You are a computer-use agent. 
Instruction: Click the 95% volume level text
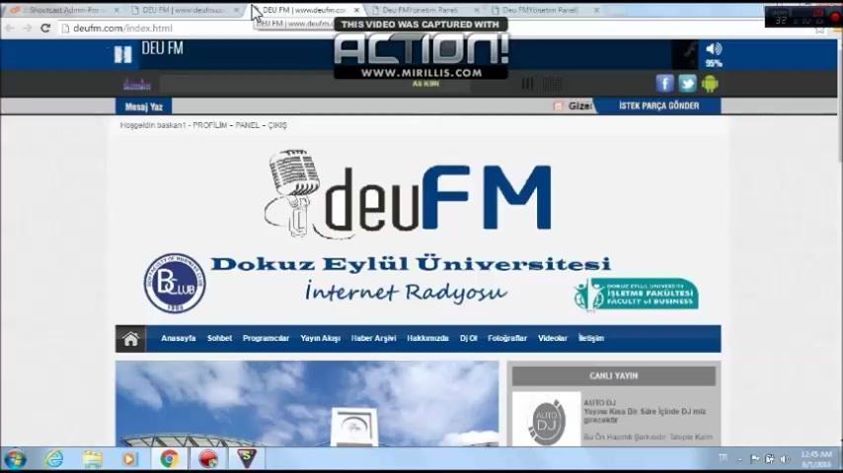click(713, 63)
